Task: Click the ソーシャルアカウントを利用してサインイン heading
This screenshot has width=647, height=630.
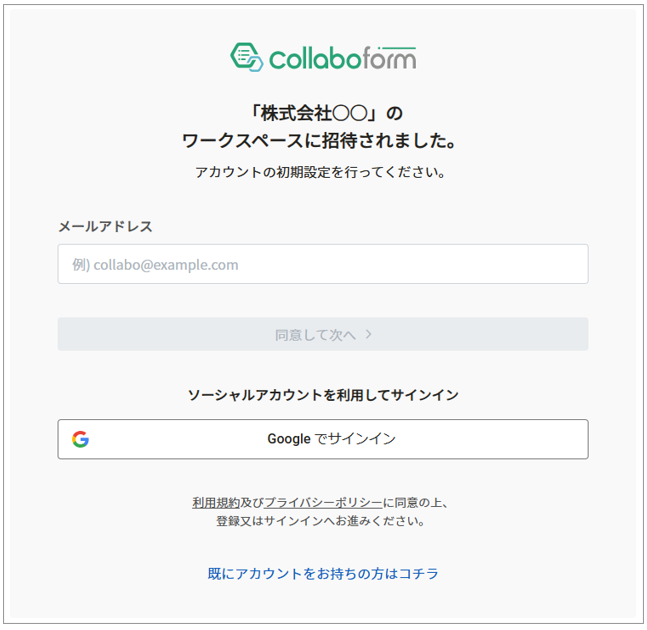Action: [x=323, y=395]
